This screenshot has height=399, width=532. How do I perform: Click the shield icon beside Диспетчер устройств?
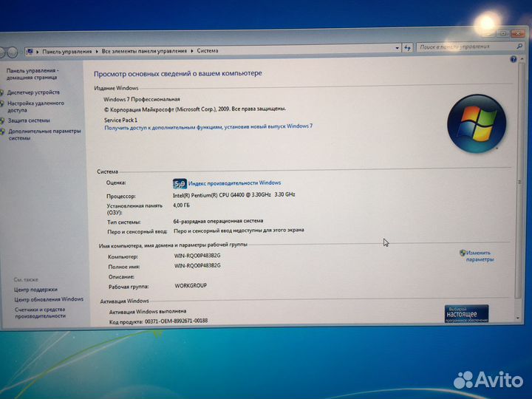point(2,92)
